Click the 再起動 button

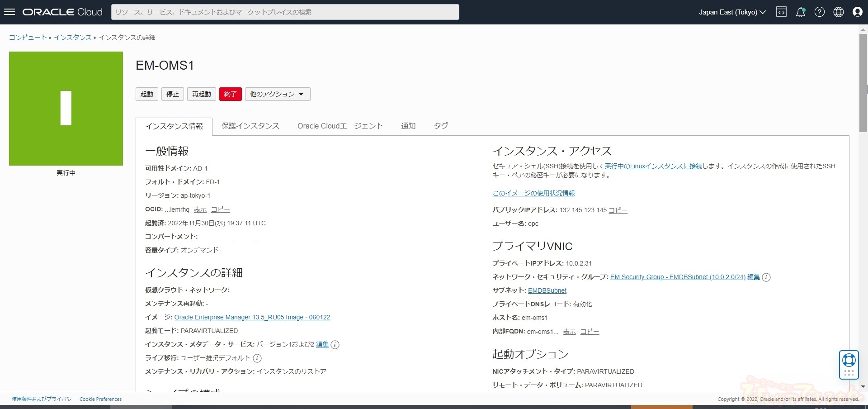pos(202,94)
